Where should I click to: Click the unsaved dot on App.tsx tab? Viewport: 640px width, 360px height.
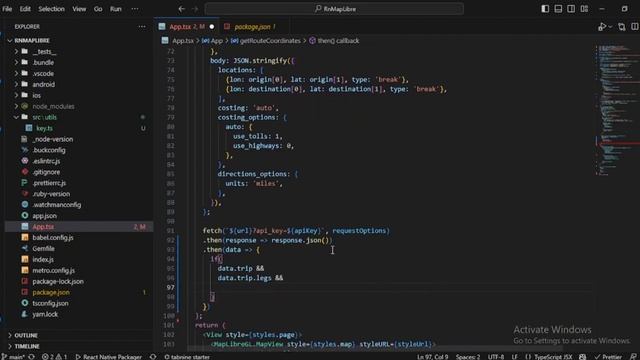pyautogui.click(x=212, y=27)
